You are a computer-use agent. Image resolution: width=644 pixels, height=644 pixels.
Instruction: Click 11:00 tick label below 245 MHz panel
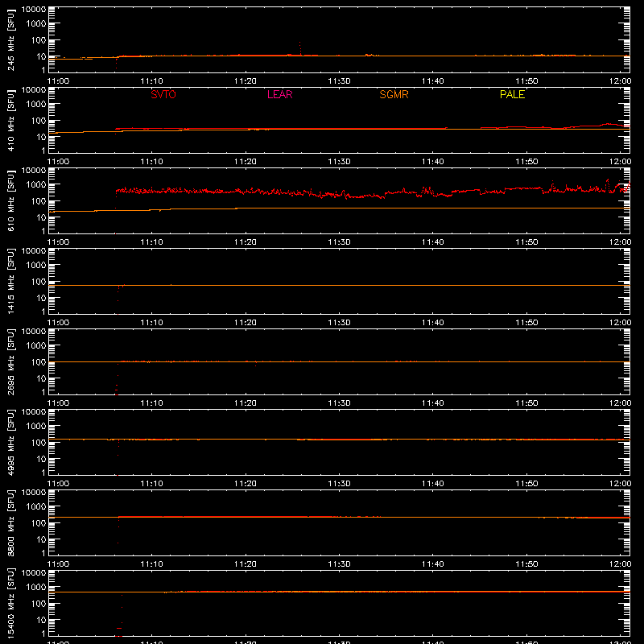pos(58,81)
